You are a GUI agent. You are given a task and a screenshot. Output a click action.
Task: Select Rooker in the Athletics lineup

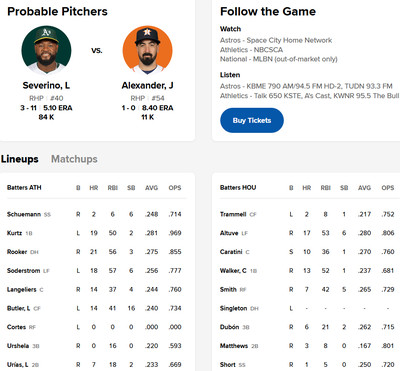(x=17, y=252)
